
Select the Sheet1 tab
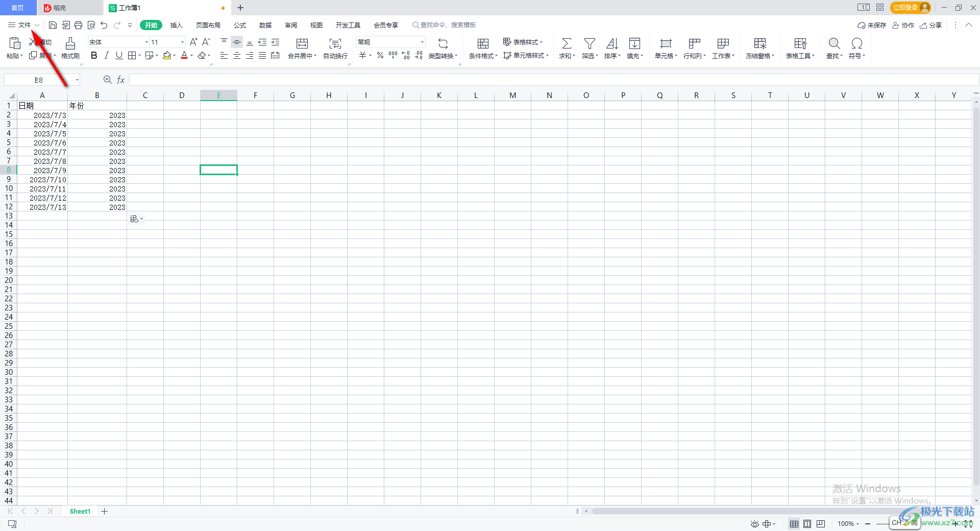pos(80,511)
